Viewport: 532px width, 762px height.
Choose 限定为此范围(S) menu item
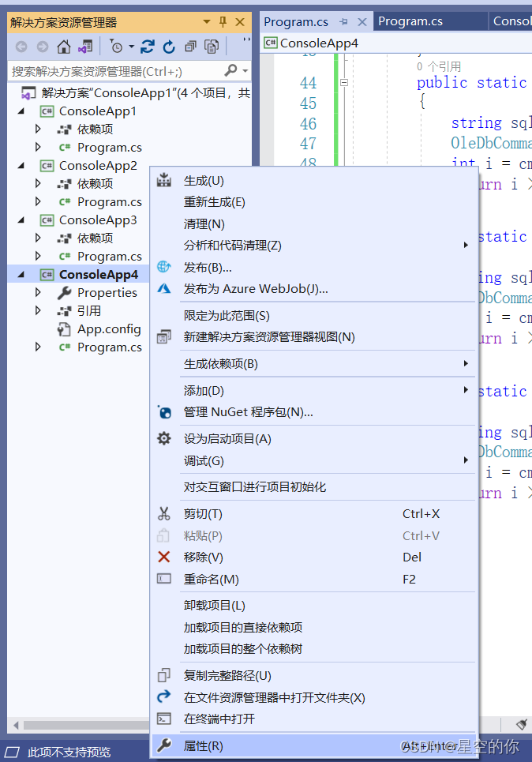313,316
